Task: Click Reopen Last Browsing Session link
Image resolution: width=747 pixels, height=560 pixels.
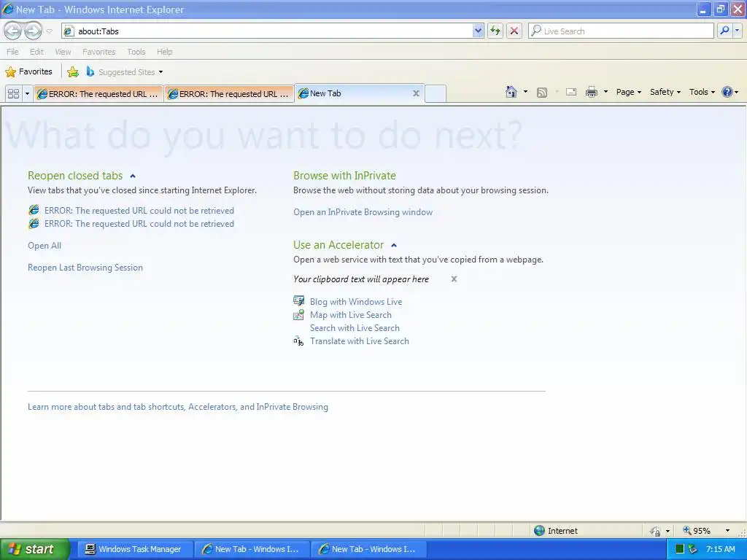Action: click(x=85, y=268)
